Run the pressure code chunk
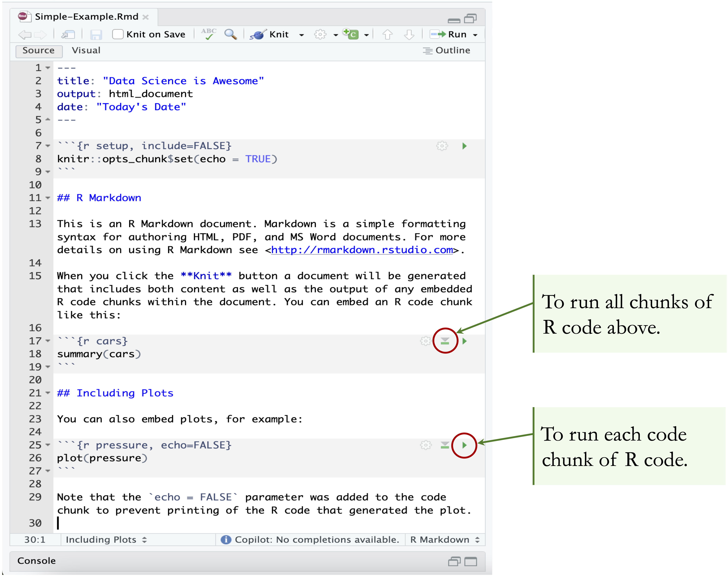Screen dimensions: 728x576 click(464, 445)
